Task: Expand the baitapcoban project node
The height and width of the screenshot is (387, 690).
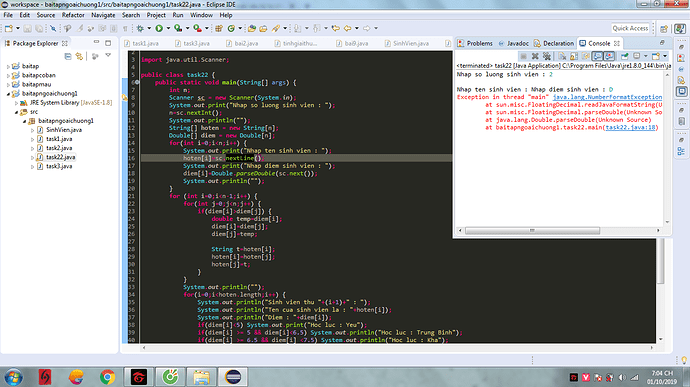Action: click(x=8, y=75)
